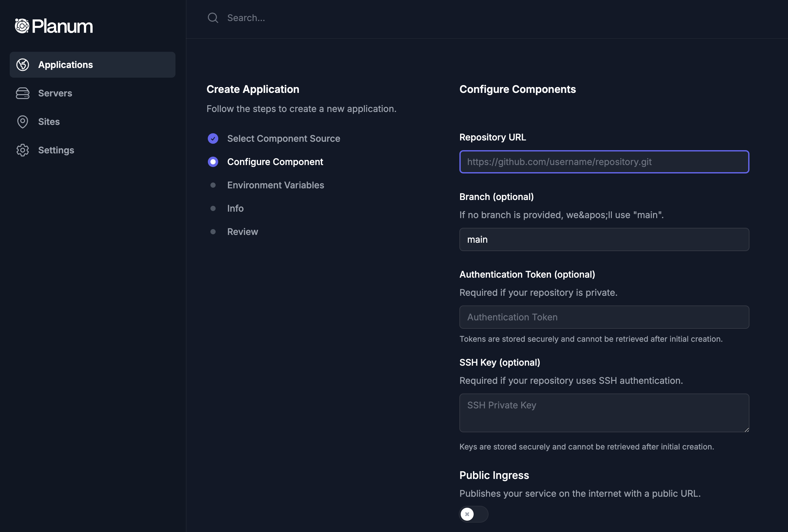This screenshot has width=788, height=532.
Task: Click the Servers stack icon
Action: click(x=23, y=93)
